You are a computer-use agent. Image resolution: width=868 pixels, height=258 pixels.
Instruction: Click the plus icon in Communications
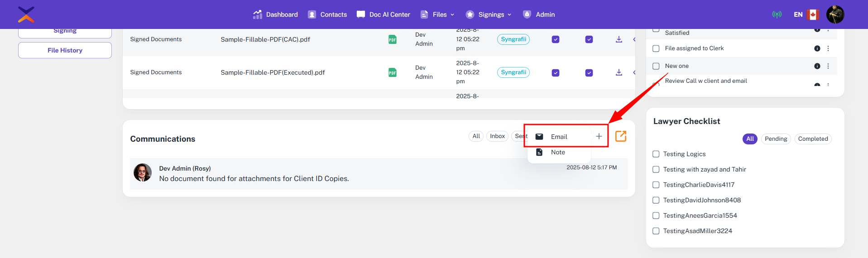[x=599, y=136]
